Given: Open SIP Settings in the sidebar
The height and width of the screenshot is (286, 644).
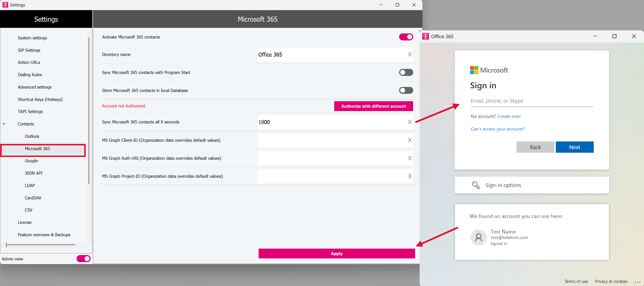Looking at the screenshot, I should point(29,50).
